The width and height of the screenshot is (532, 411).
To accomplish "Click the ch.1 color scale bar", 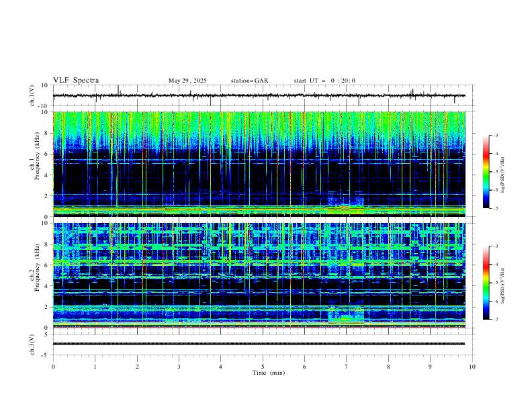I will click(486, 172).
